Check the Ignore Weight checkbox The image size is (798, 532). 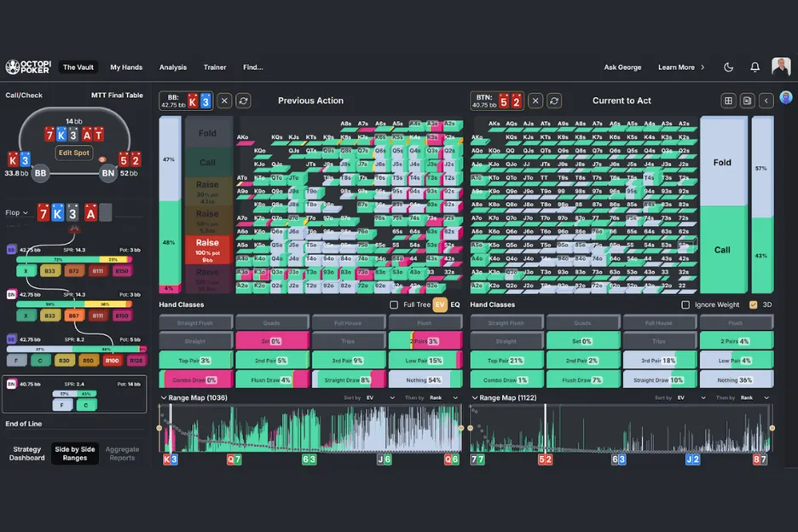[685, 304]
